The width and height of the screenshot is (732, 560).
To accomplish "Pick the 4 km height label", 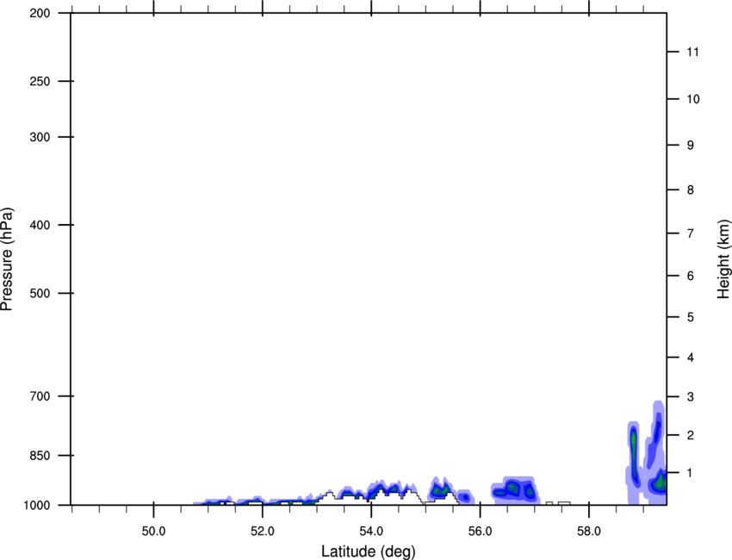I will 691,358.
